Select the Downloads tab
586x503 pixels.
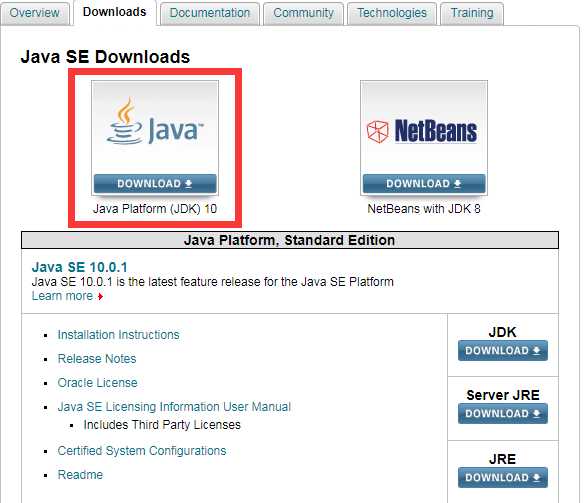(114, 12)
